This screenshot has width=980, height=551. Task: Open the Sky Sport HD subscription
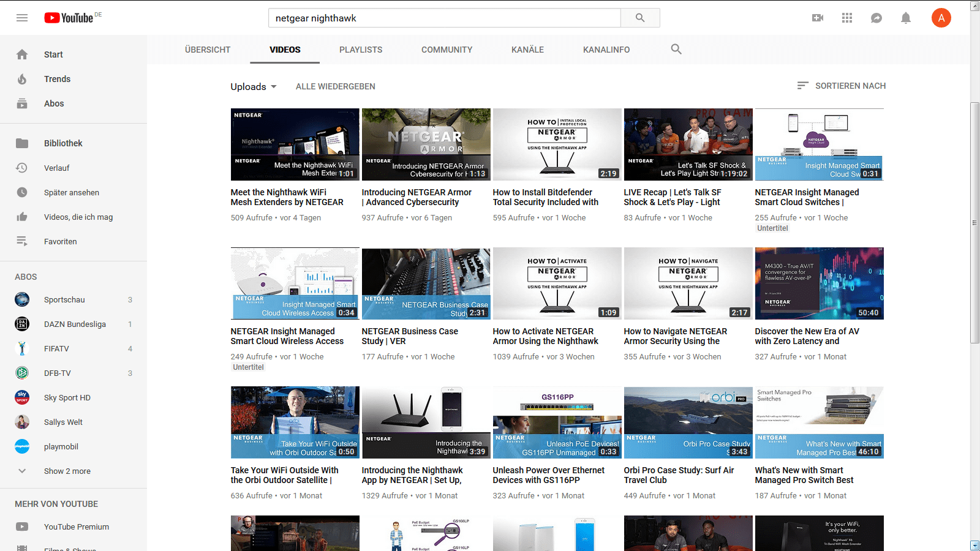point(73,397)
